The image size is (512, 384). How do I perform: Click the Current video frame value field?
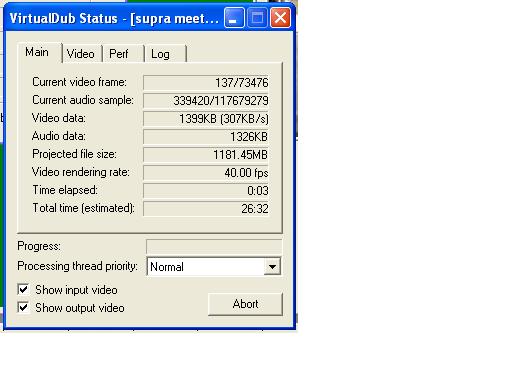pos(206,82)
